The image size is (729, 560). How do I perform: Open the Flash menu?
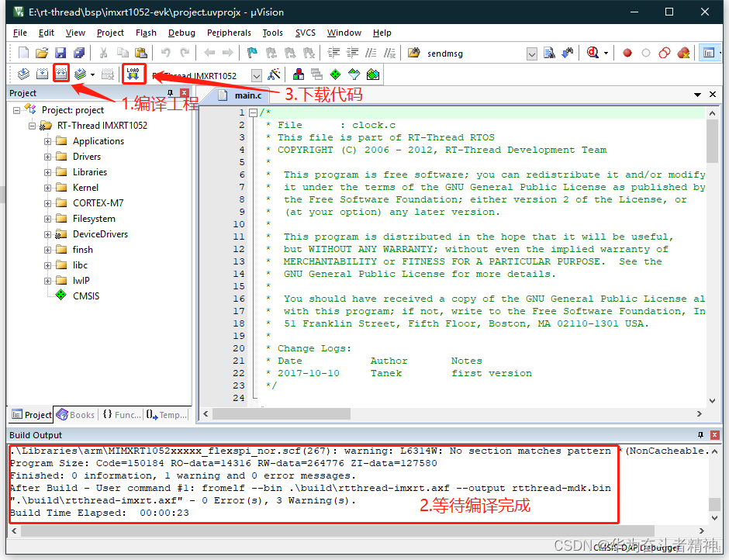pos(146,33)
